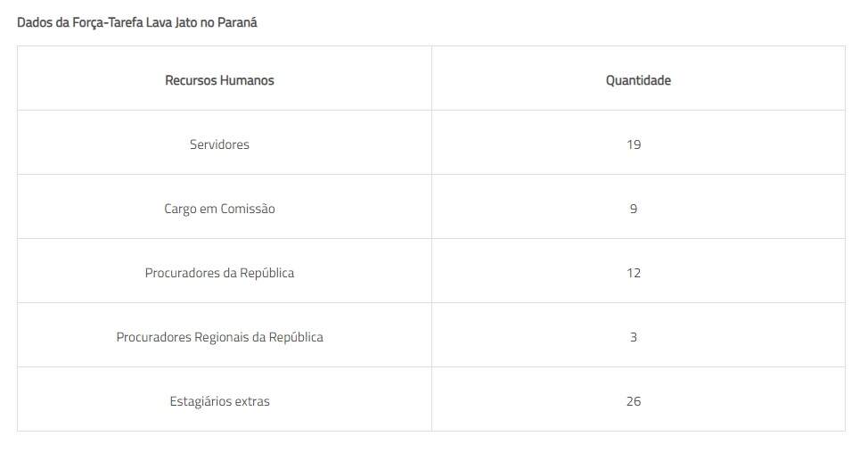Click the word "Humanos" in the header
The width and height of the screenshot is (868, 469).
250,80
